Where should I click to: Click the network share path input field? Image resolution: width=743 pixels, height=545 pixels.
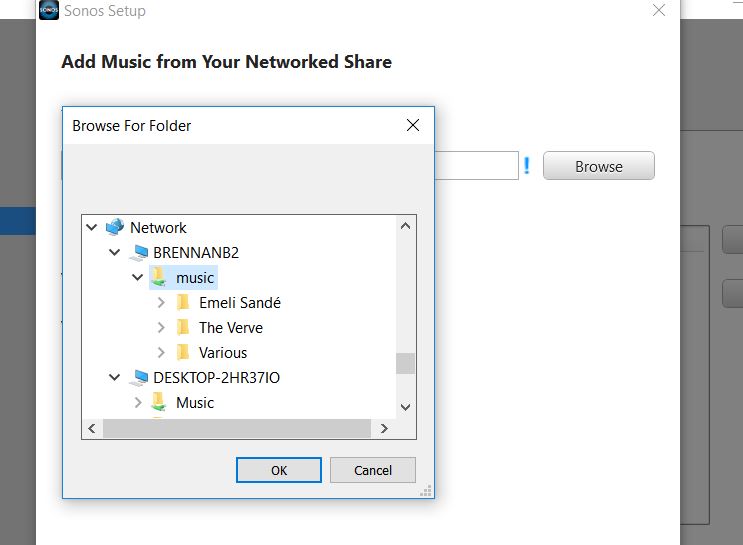(476, 166)
